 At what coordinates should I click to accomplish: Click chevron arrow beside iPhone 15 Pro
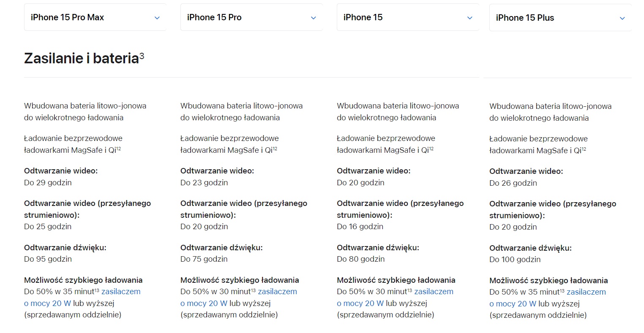[314, 18]
